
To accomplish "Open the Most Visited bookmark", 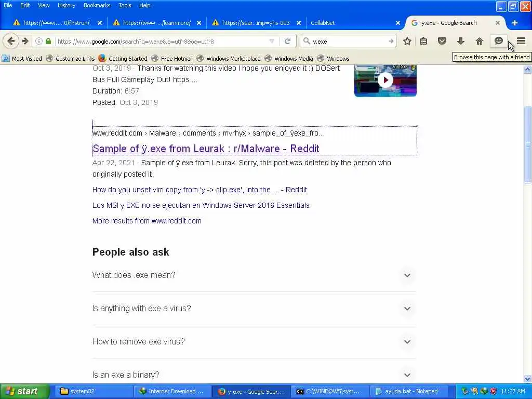I will 22,59.
